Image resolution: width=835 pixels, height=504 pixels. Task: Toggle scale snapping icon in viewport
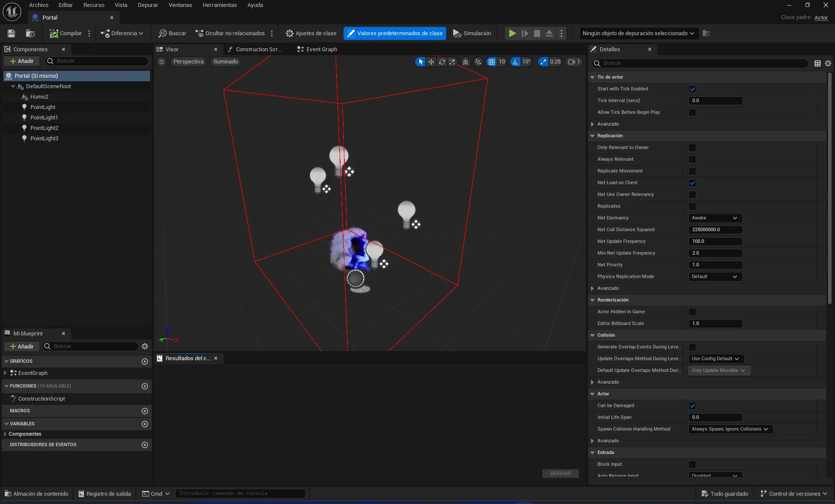coord(543,62)
